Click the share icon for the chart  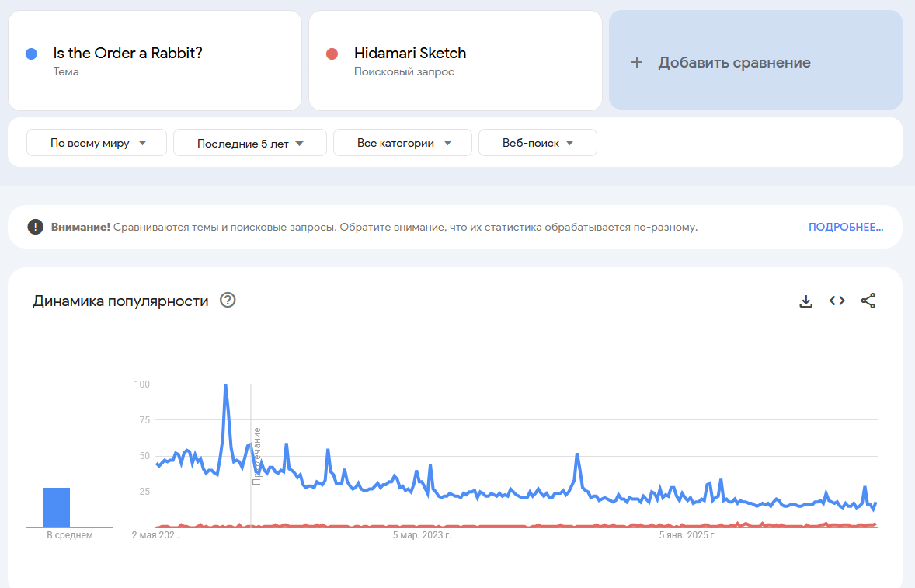click(868, 301)
